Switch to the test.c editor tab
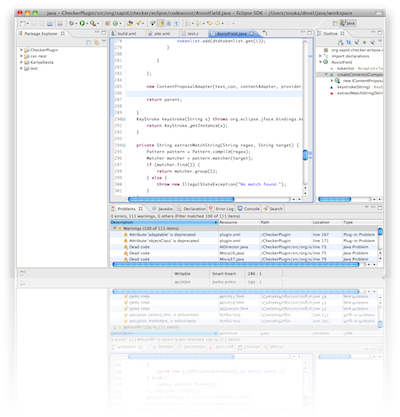Image resolution: width=400 pixels, height=417 pixels. click(x=193, y=34)
